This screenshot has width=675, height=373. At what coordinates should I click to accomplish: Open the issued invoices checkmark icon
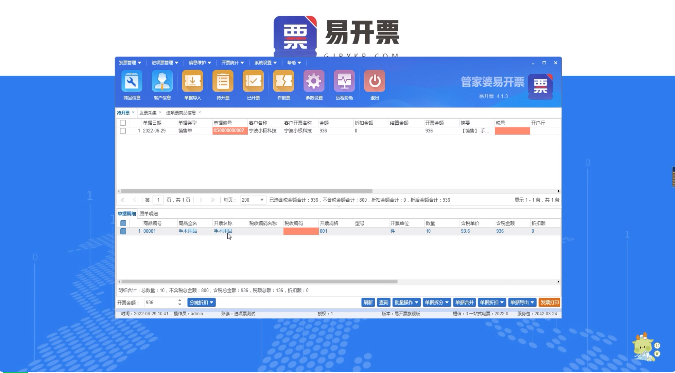253,81
